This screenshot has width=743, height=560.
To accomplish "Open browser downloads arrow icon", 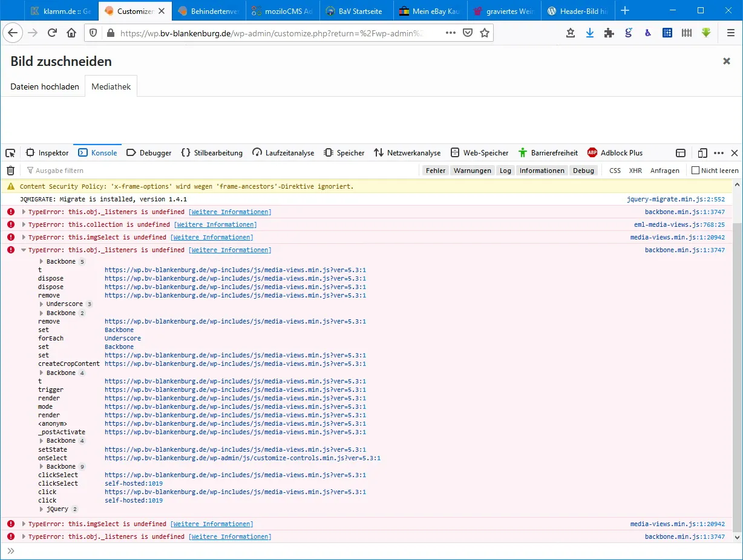I will pos(590,33).
